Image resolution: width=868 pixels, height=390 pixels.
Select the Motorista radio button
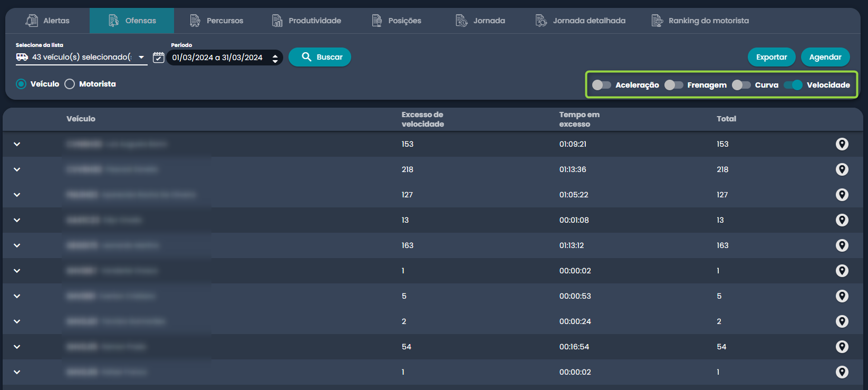(x=70, y=84)
